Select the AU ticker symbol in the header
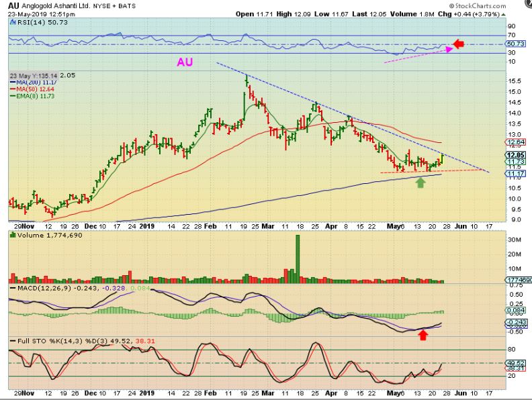The width and height of the screenshot is (532, 400). [x=13, y=5]
